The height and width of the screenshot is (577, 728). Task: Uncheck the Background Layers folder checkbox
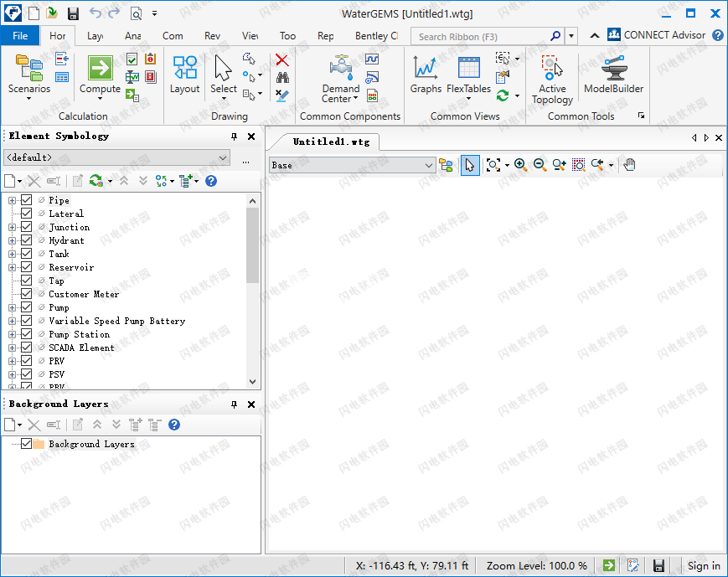[27, 444]
